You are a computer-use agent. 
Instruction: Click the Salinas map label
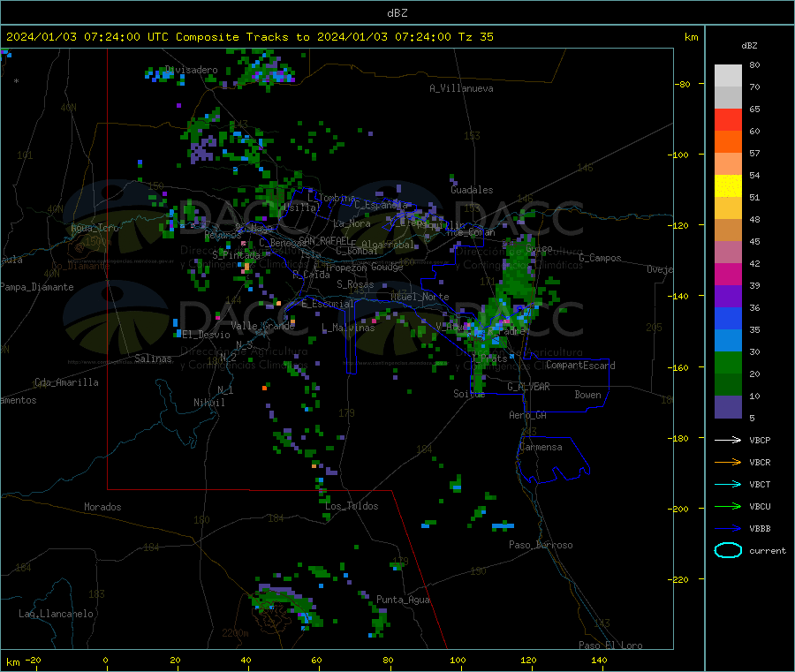(153, 359)
